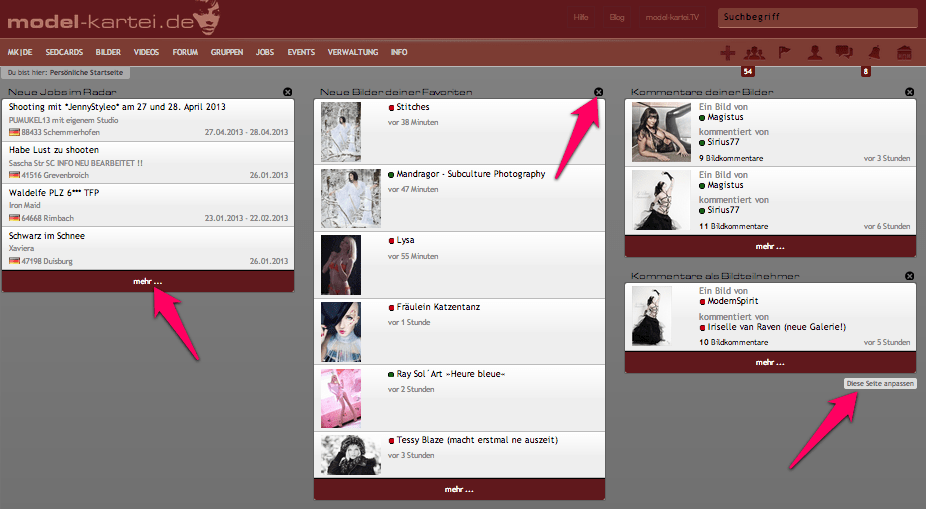
Task: Open the group of people icon with badge 54
Action: click(754, 53)
